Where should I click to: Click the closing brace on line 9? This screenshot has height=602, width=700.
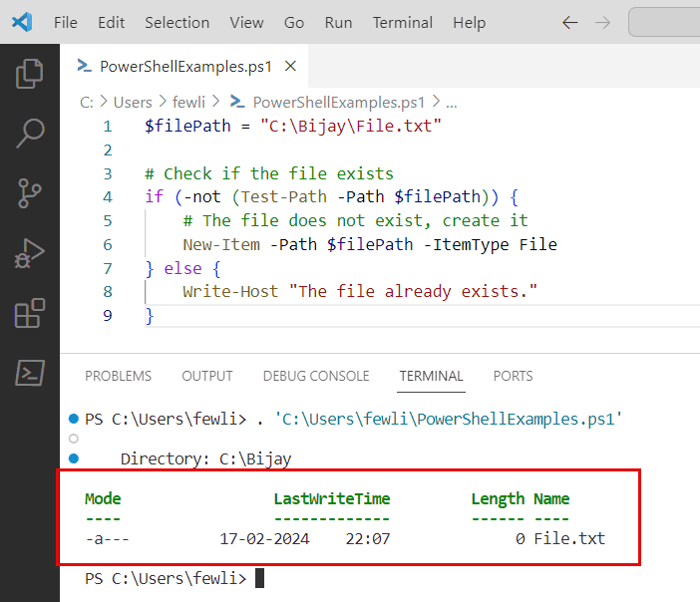pos(150,316)
